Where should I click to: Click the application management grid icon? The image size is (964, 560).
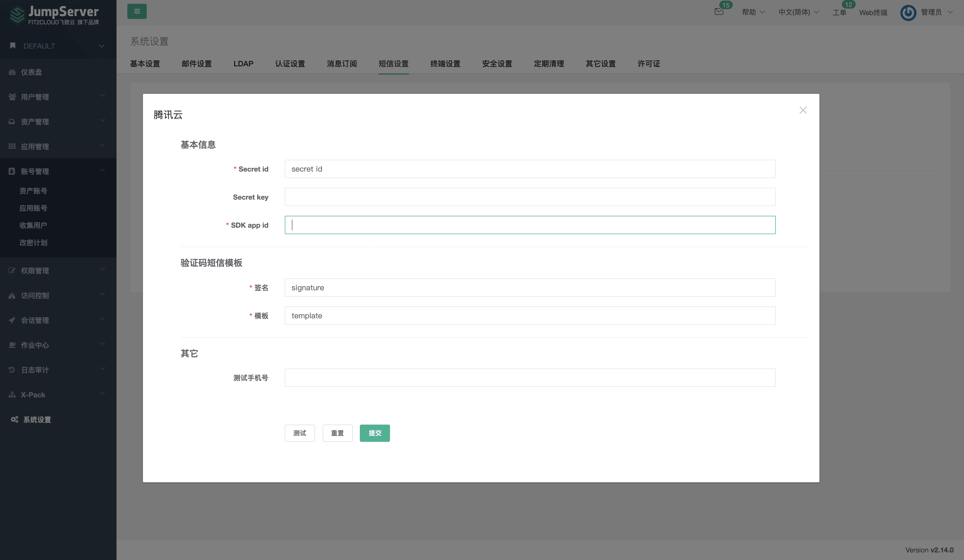pyautogui.click(x=12, y=146)
